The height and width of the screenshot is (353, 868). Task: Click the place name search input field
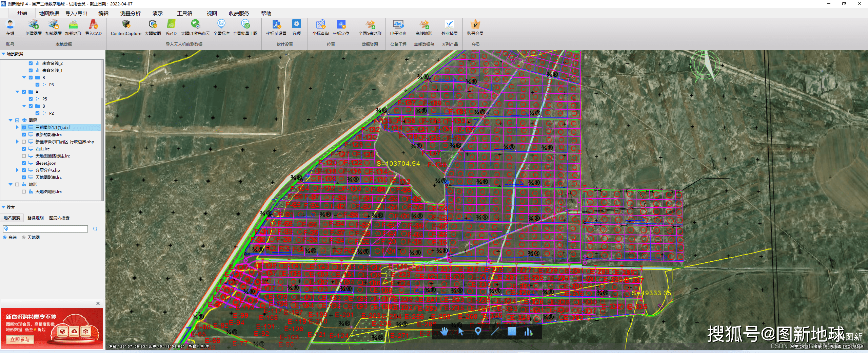tap(47, 229)
